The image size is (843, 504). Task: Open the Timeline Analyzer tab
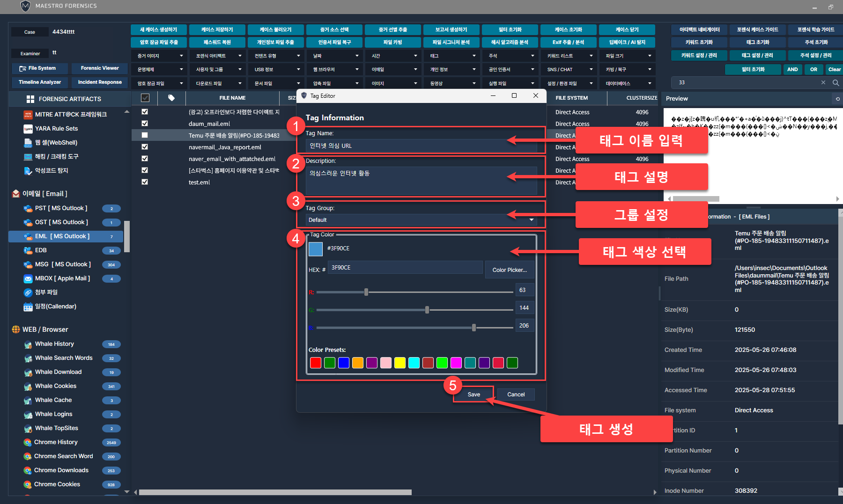40,82
